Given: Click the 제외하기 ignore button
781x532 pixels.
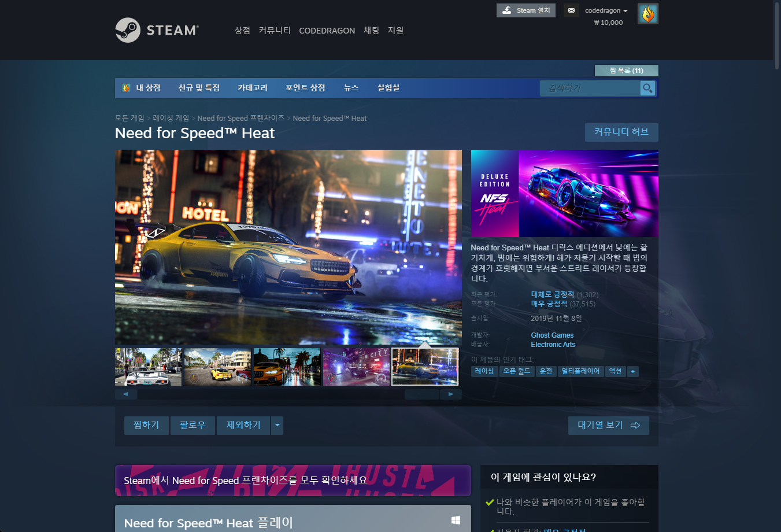Looking at the screenshot, I should (243, 426).
